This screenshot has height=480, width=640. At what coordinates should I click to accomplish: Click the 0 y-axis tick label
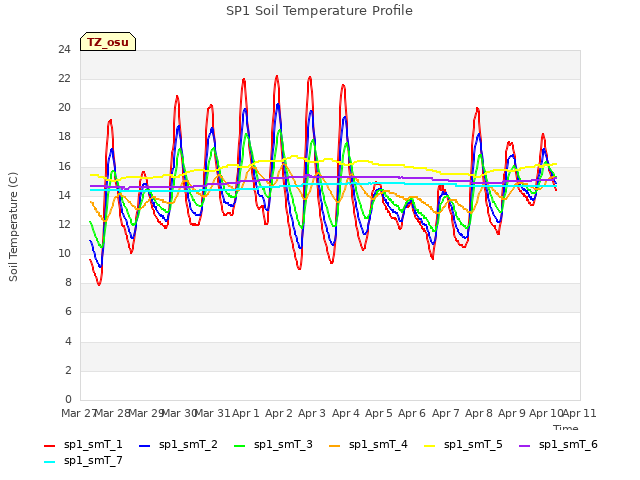coord(68,399)
